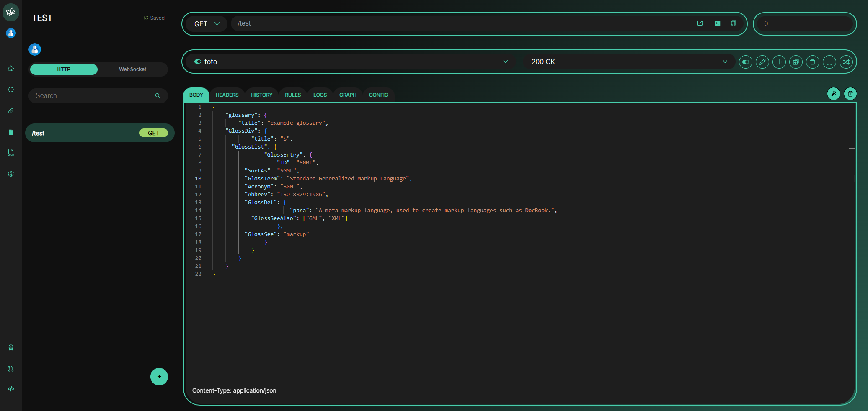Click the bookmark icon in response toolbar

pos(829,62)
